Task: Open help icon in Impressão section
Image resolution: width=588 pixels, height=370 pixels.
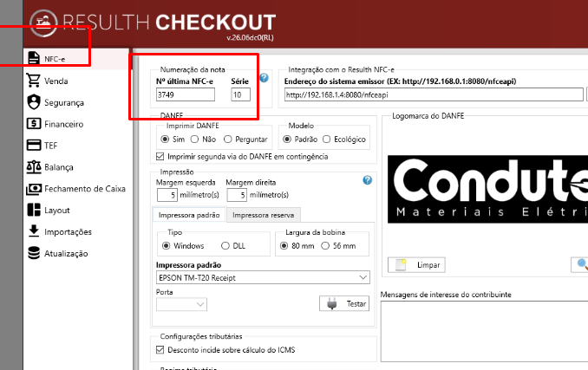Action: point(368,180)
